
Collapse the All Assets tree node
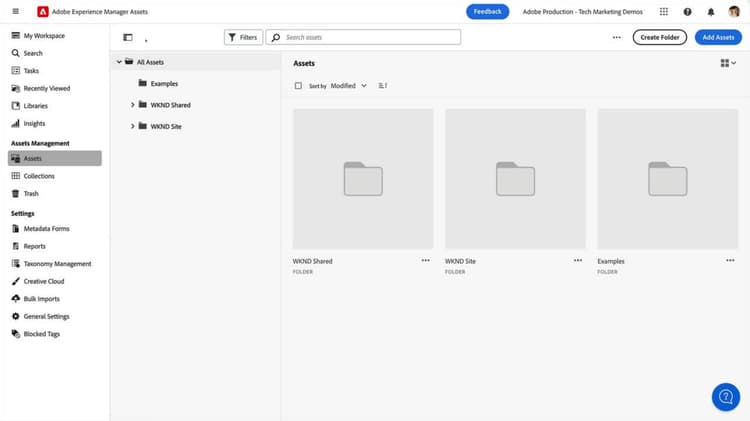119,62
